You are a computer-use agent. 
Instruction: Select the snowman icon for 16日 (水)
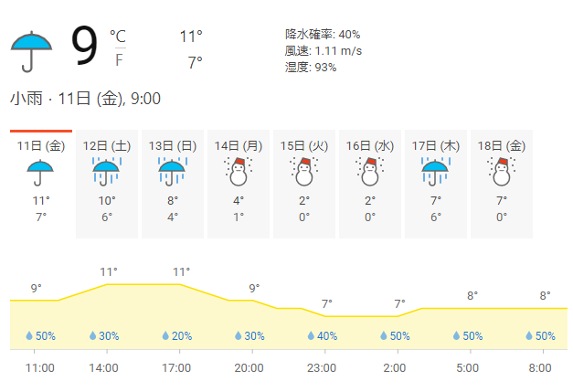(x=370, y=172)
